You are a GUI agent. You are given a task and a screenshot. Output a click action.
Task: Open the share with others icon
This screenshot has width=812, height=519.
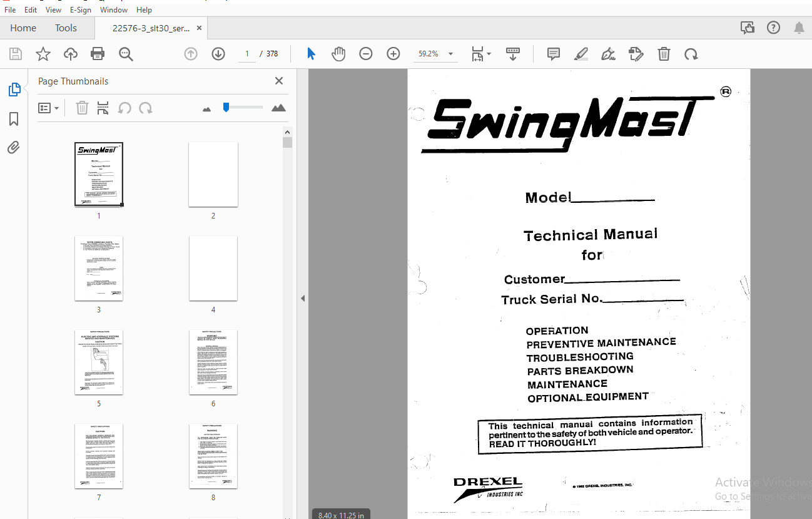tap(747, 28)
